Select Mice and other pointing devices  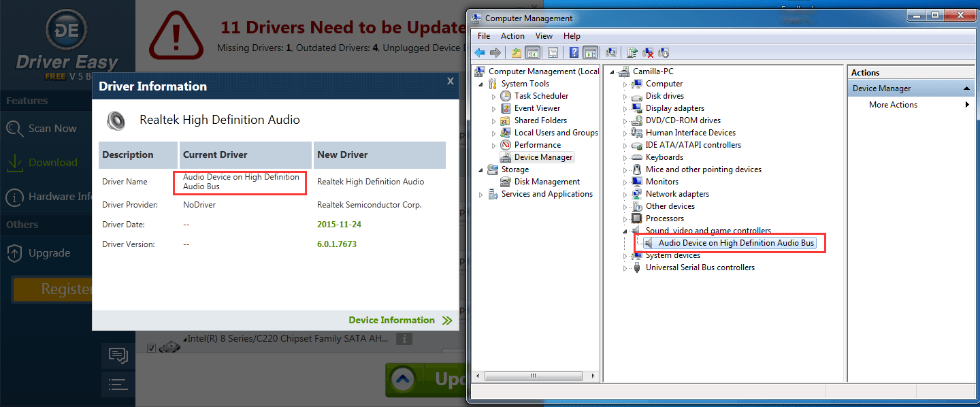[x=703, y=169]
